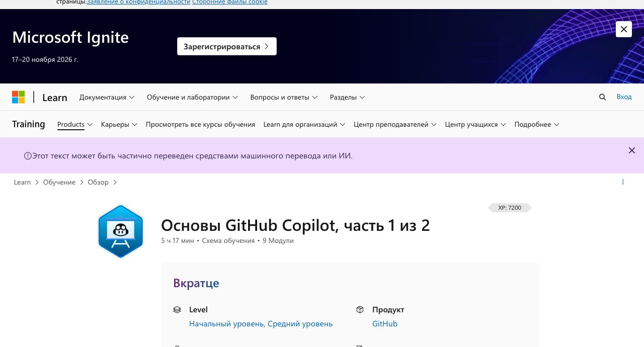Click the XP: 7200 badge
Image resolution: width=644 pixels, height=347 pixels.
click(x=510, y=208)
